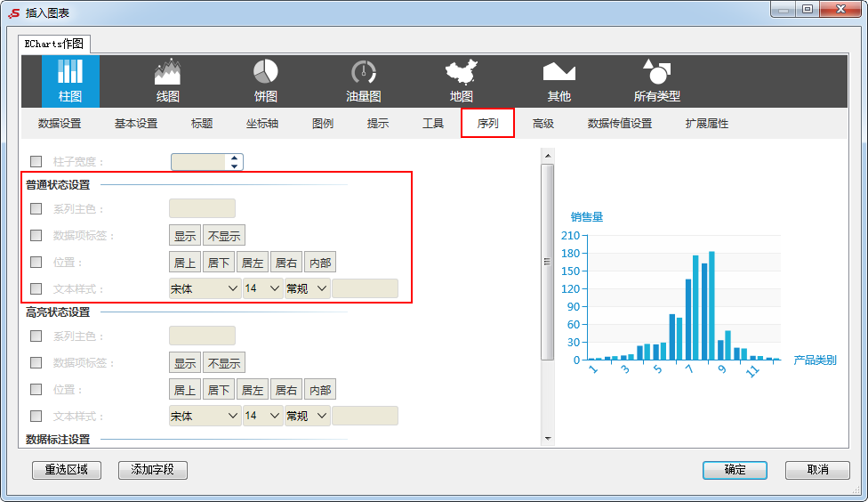Increase 柱子宽度 with stepper up arrow
The image size is (868, 502).
(x=234, y=158)
